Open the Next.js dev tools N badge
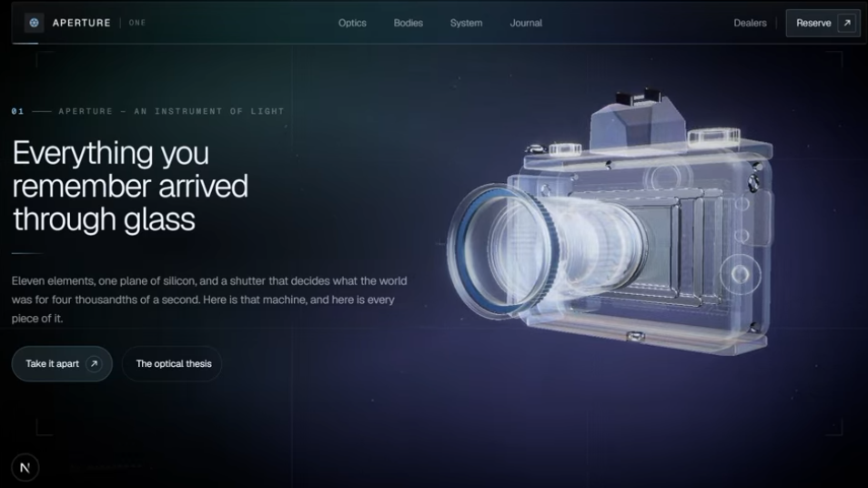The width and height of the screenshot is (868, 488). 25,467
